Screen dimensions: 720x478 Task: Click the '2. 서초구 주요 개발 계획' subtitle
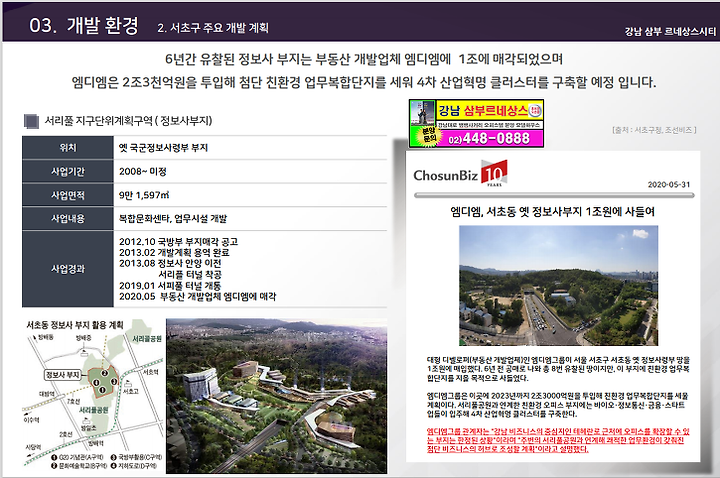213,28
